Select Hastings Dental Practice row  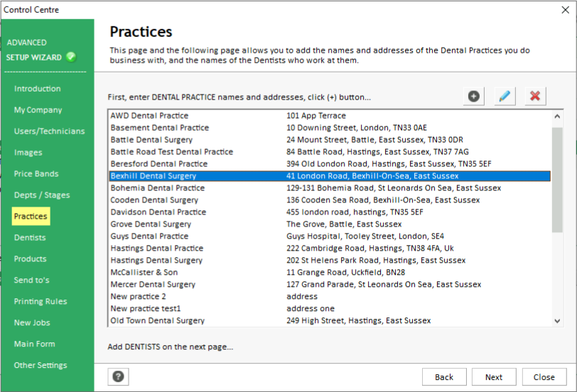pos(330,249)
